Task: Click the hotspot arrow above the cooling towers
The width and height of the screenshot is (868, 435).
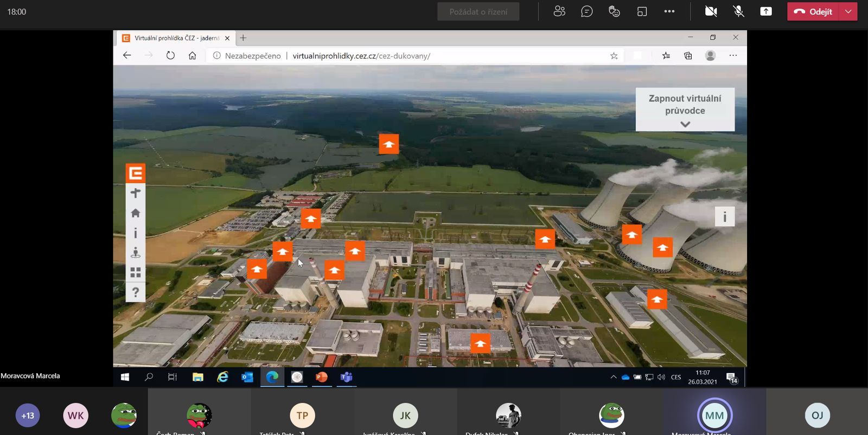Action: pos(632,235)
